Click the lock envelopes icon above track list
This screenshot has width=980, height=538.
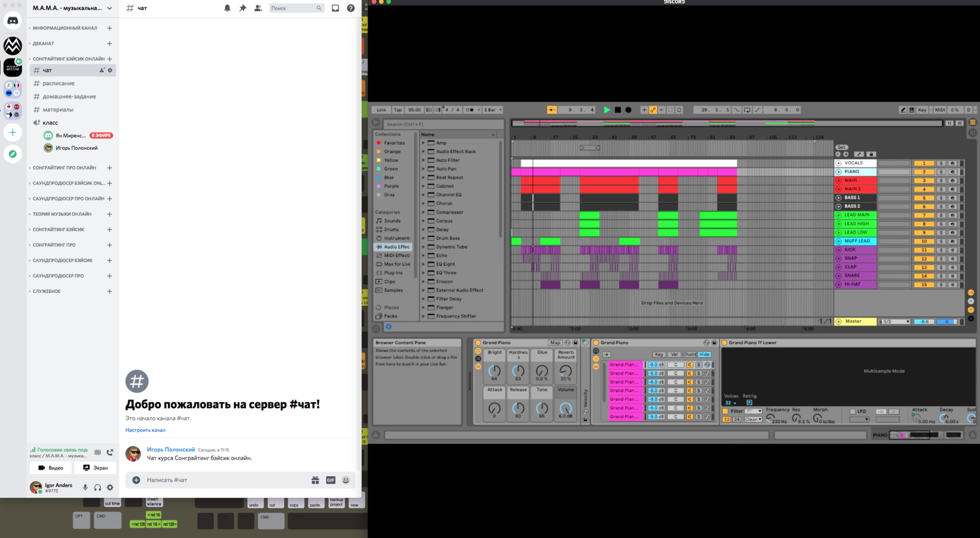tap(871, 154)
